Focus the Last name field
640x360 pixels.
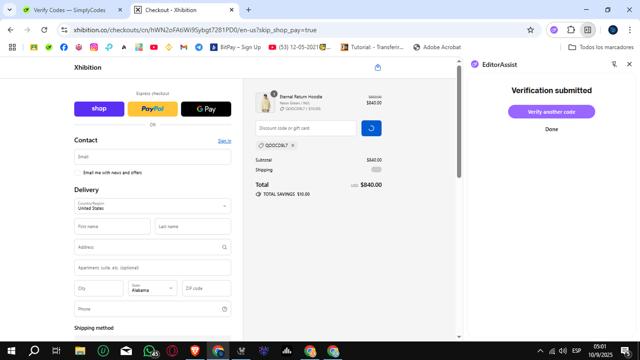(x=193, y=227)
